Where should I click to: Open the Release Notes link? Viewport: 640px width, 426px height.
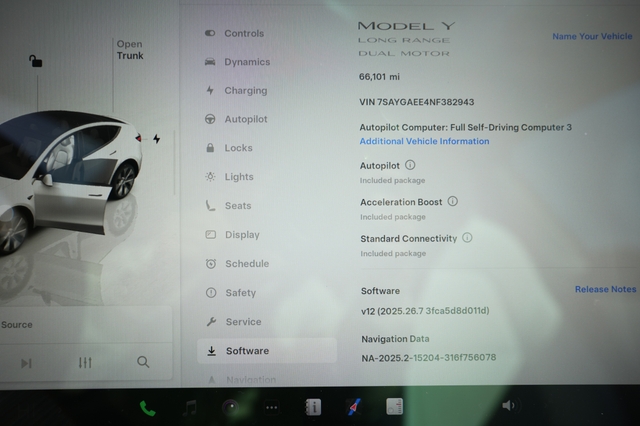pyautogui.click(x=605, y=289)
